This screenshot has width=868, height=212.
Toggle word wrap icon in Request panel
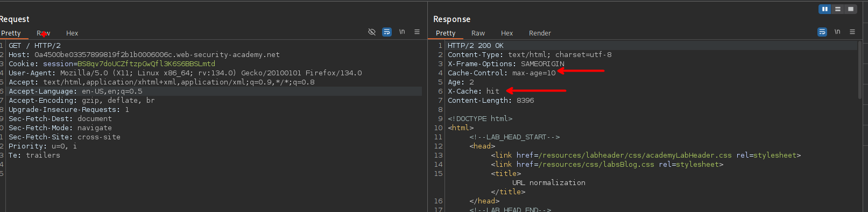click(x=387, y=32)
